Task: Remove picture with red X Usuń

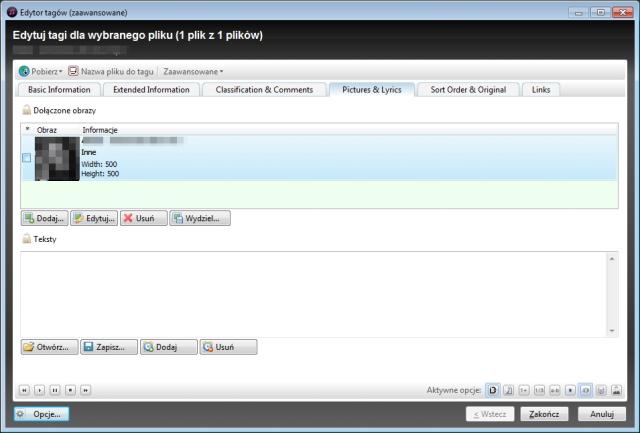Action: [x=143, y=218]
